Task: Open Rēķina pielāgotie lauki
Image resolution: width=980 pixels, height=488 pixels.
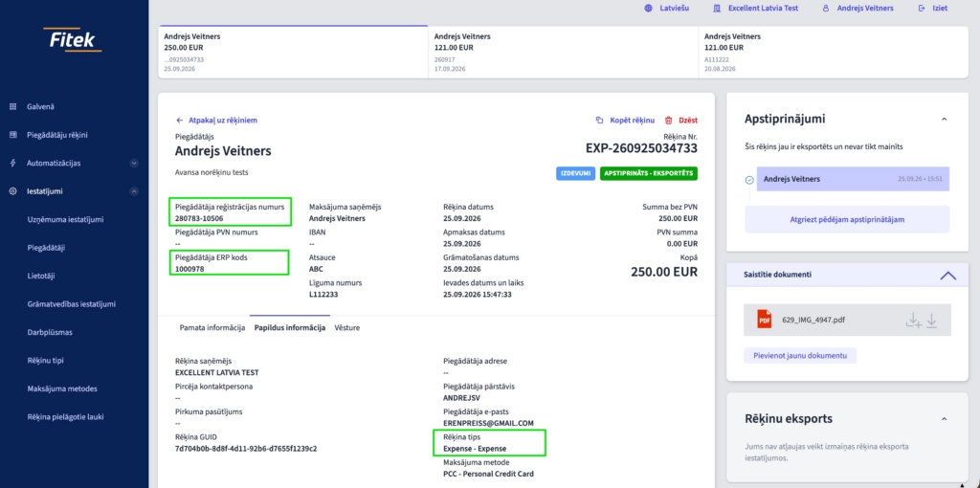Action: (x=64, y=417)
